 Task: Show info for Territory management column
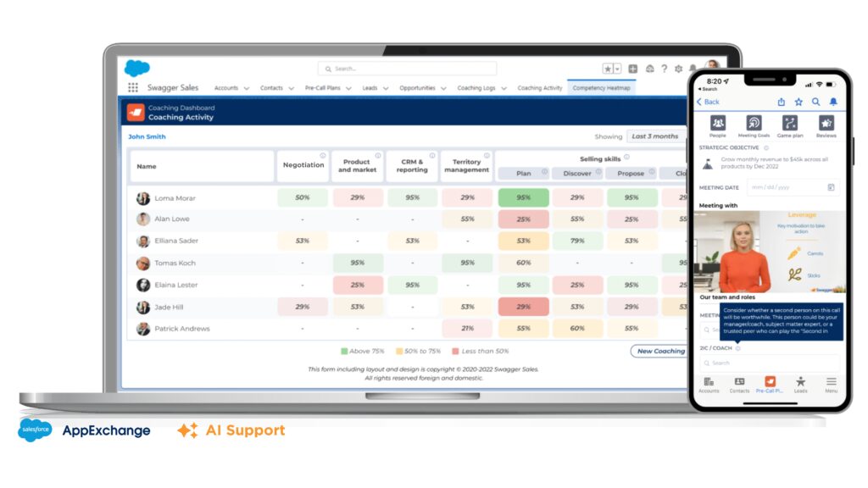[487, 156]
